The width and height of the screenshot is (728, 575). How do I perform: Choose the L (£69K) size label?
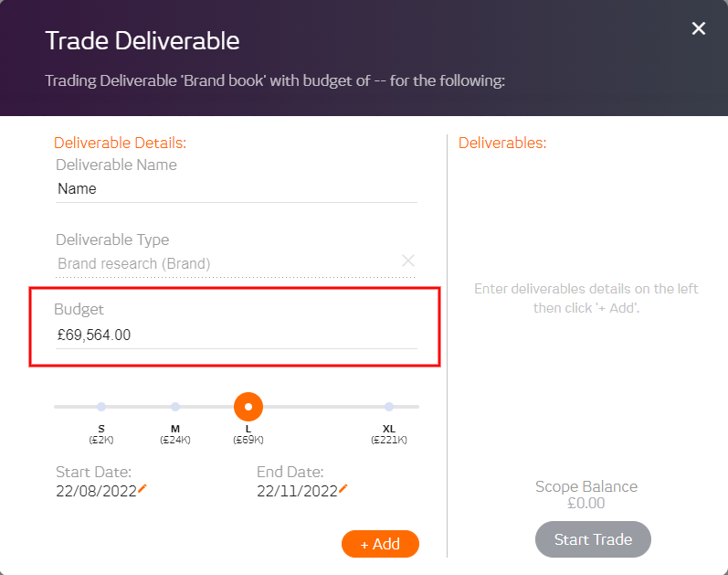248,434
